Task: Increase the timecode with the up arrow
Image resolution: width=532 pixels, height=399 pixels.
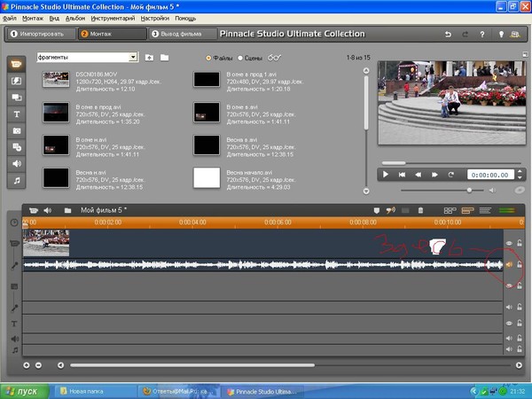Action: [x=520, y=172]
